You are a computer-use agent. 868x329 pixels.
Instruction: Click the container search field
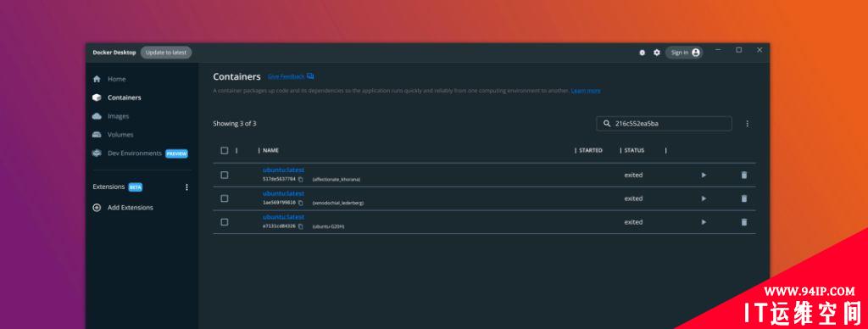[x=664, y=124]
